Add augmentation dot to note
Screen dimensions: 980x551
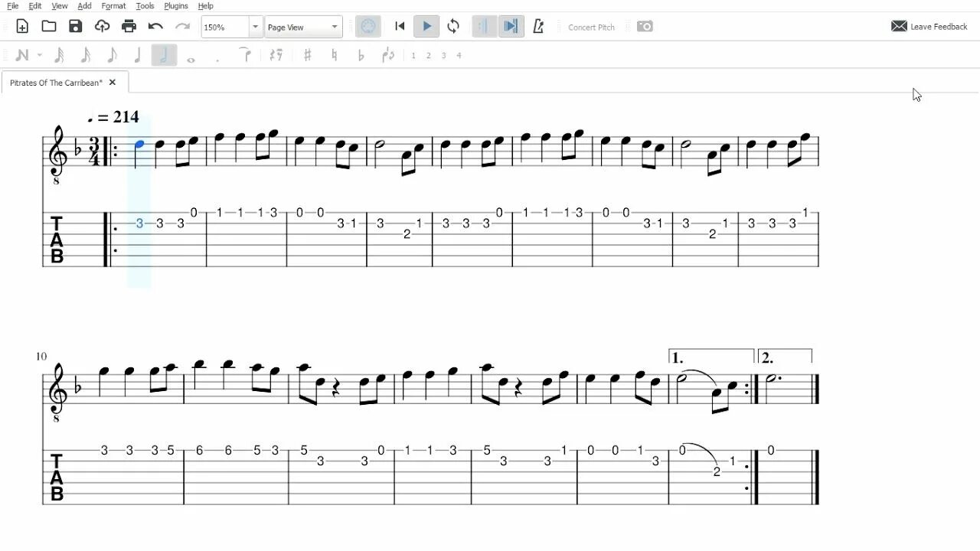tap(217, 59)
